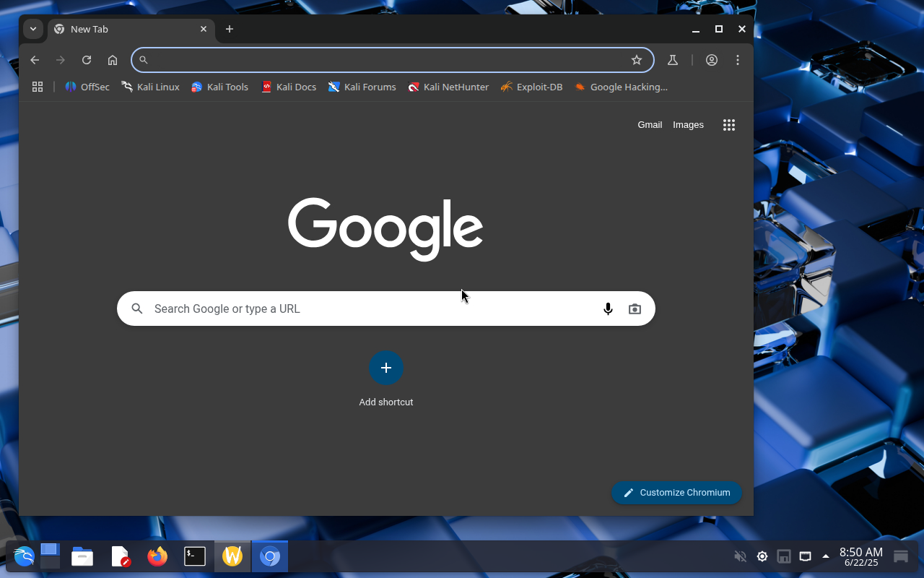Click Customize Chromium button
Viewport: 924px width, 578px height.
point(676,493)
